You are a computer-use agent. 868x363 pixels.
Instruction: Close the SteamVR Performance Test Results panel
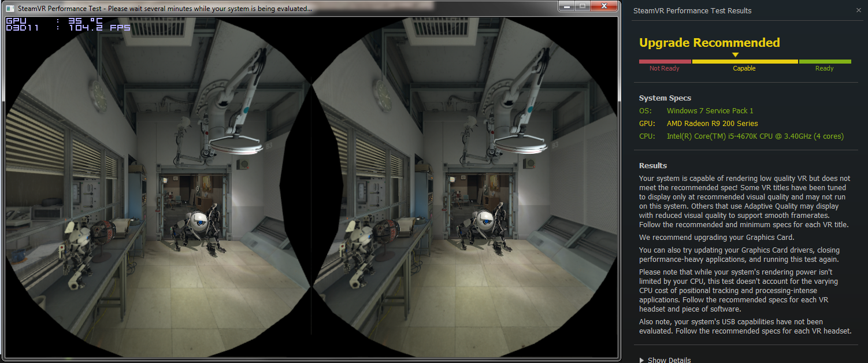tap(858, 10)
